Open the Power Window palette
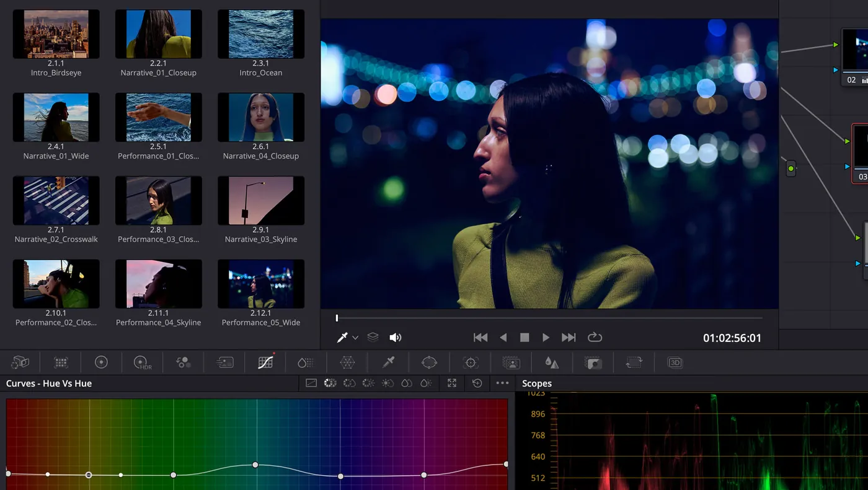The height and width of the screenshot is (490, 868). pyautogui.click(x=429, y=362)
